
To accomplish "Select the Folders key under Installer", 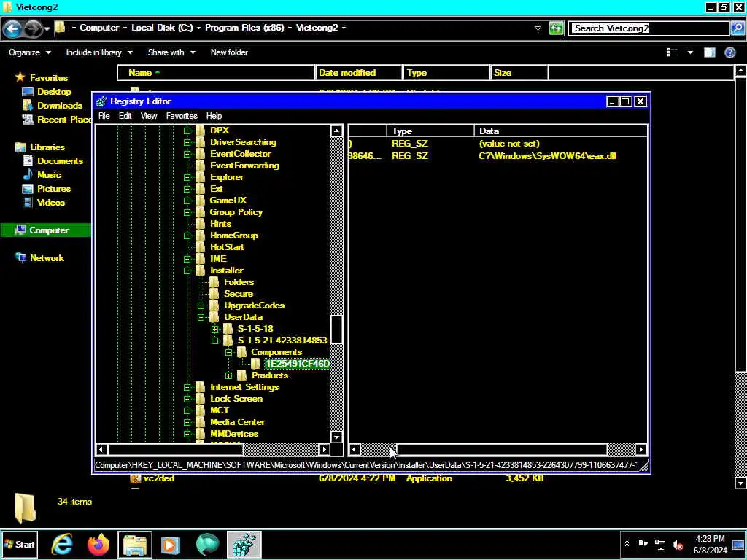I will point(239,282).
